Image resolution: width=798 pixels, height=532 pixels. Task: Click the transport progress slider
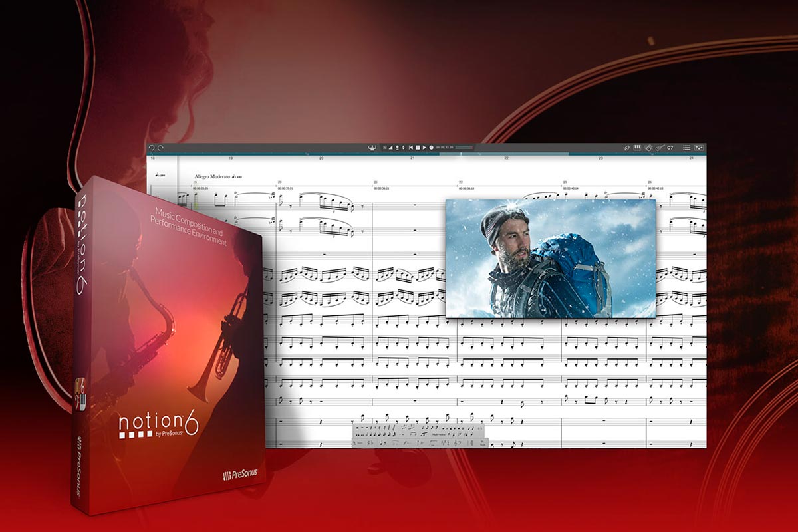point(464,148)
